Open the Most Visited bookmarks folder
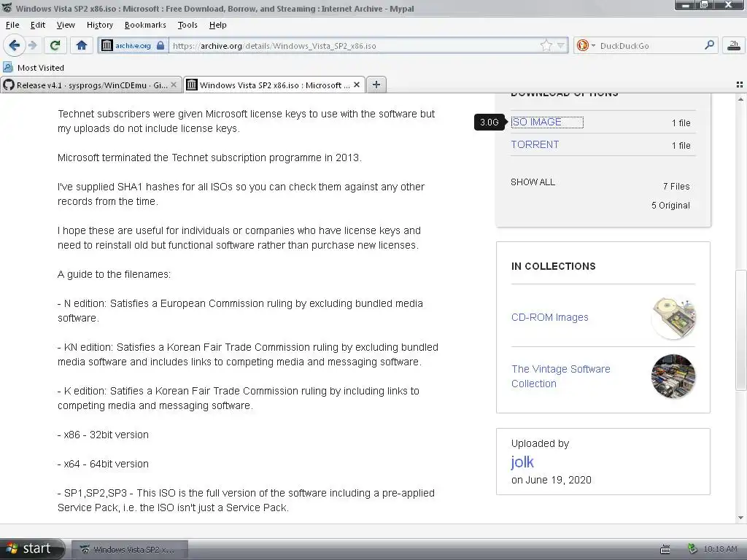 tap(34, 68)
